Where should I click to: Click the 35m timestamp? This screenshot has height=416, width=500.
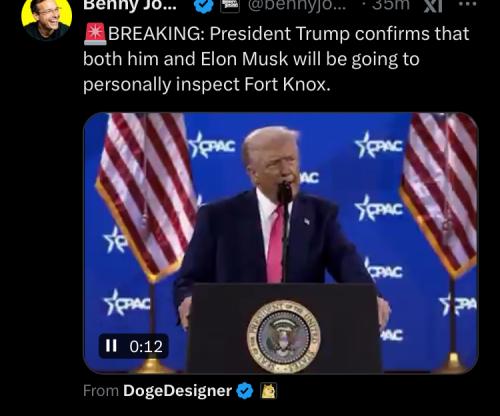390,5
